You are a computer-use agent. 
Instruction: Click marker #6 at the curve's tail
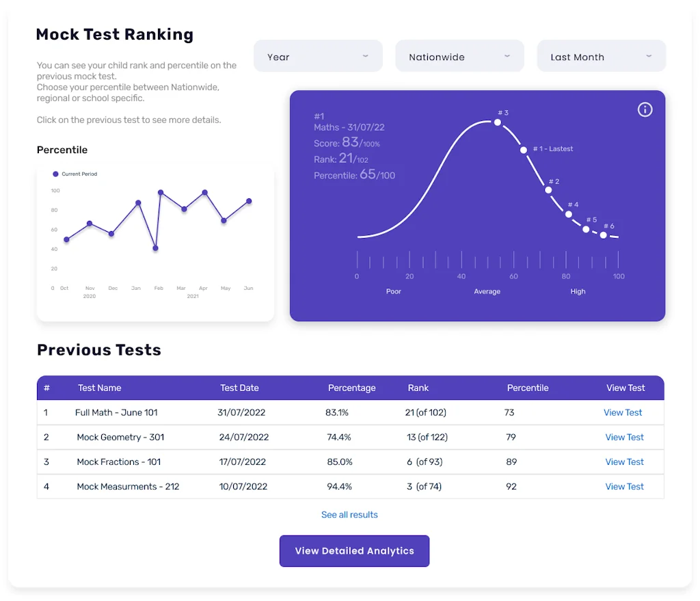(x=604, y=235)
